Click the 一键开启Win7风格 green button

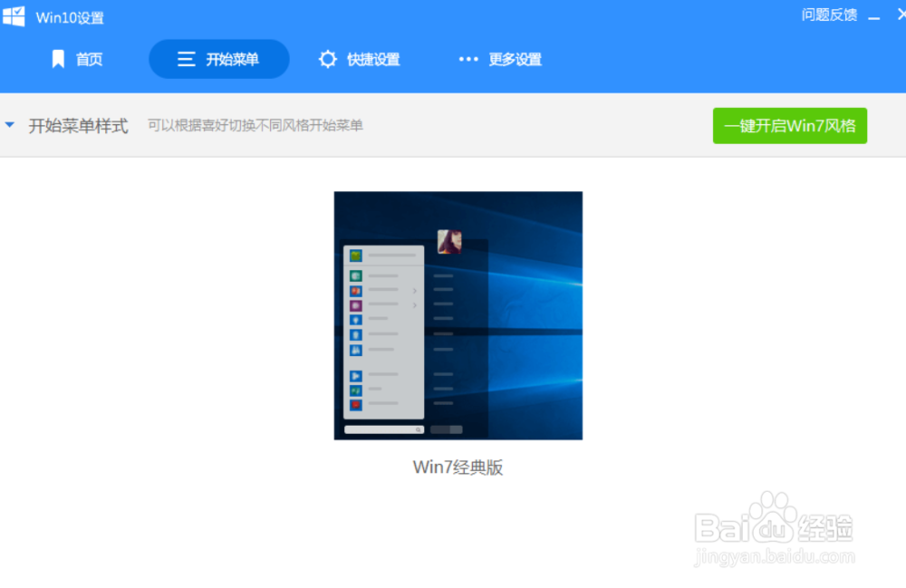point(790,125)
